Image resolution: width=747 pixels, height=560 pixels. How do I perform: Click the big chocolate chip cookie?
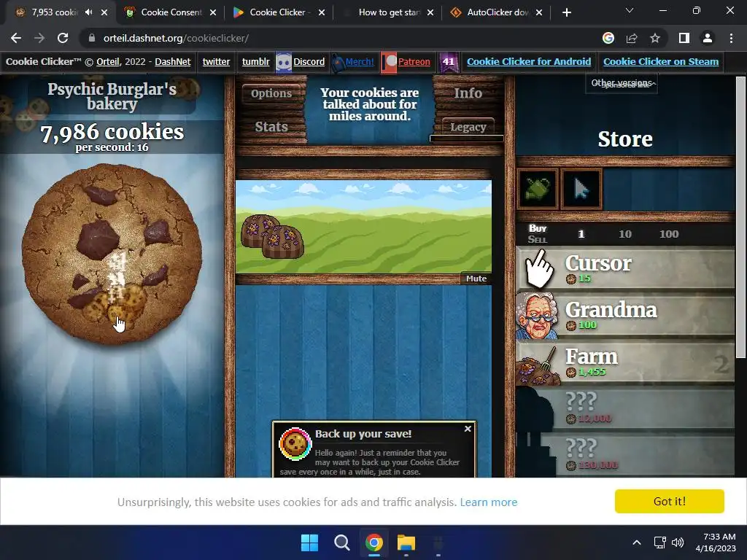point(112,253)
